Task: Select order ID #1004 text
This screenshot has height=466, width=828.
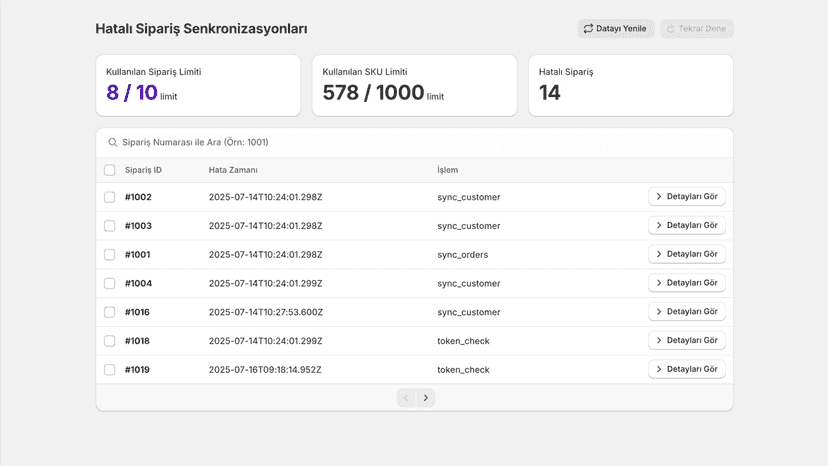Action: pyautogui.click(x=138, y=283)
